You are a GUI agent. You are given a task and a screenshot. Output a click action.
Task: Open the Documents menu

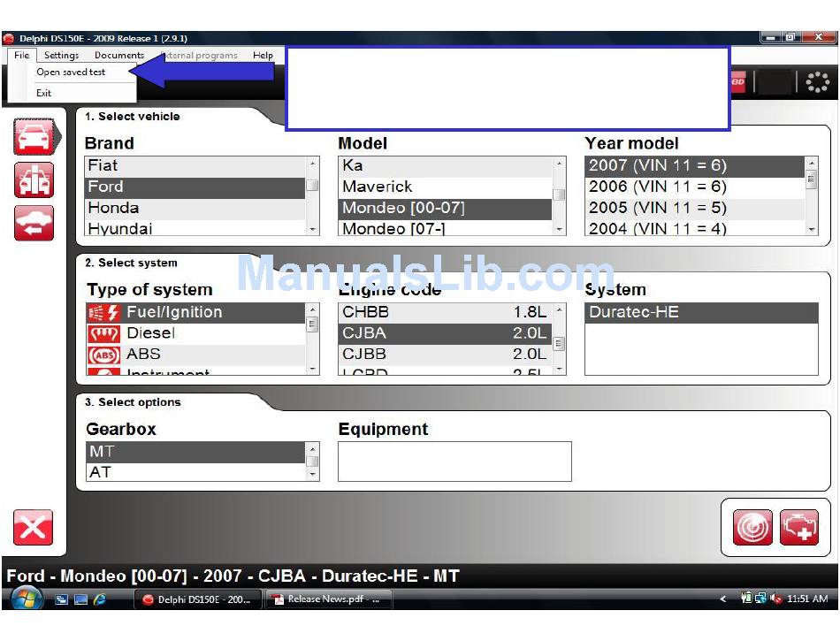coord(119,55)
